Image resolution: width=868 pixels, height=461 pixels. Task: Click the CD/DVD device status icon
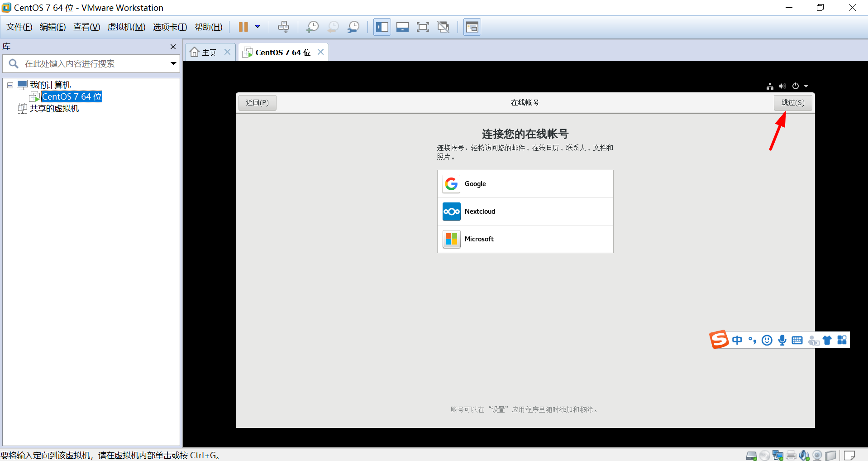pos(765,456)
